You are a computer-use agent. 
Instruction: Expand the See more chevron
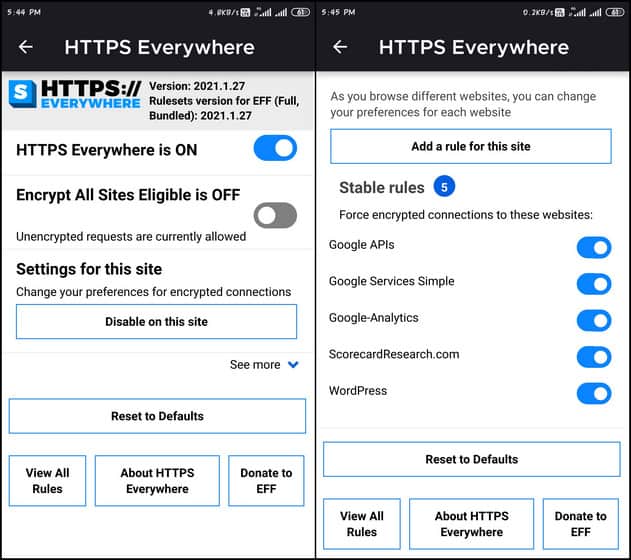tap(293, 364)
